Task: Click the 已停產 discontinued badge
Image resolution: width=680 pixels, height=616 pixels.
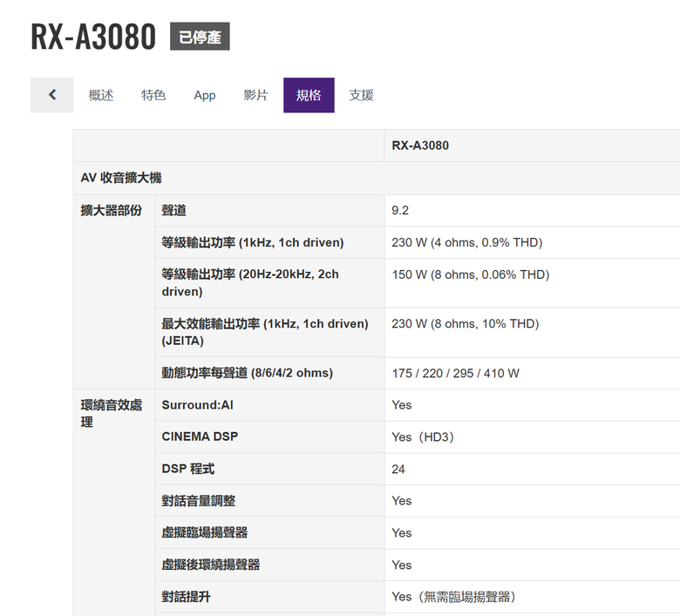Action: tap(200, 37)
